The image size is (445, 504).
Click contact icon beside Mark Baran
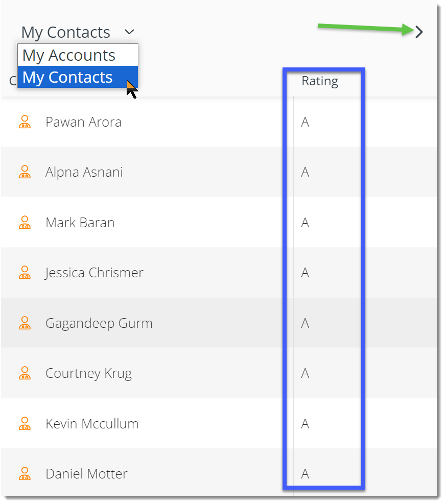[x=25, y=223]
